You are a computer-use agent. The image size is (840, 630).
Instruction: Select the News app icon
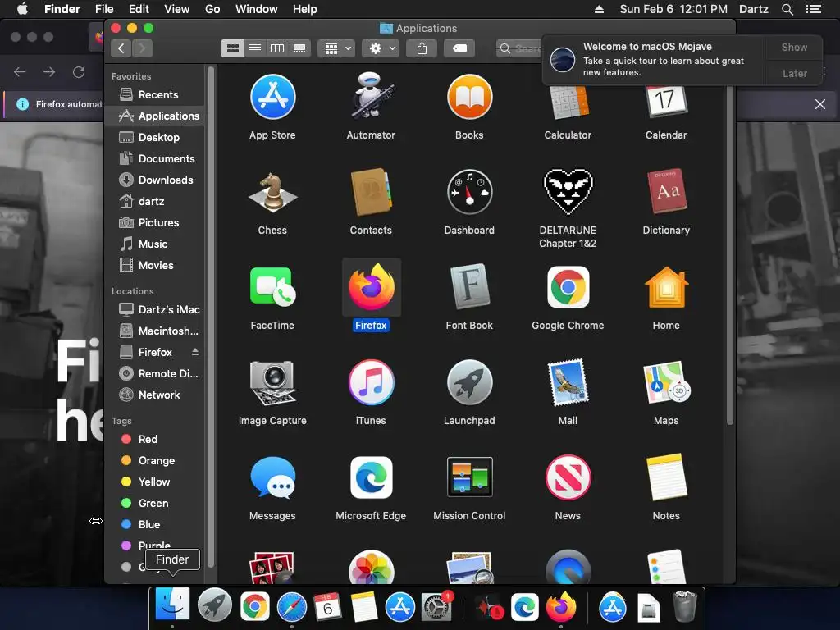[568, 477]
